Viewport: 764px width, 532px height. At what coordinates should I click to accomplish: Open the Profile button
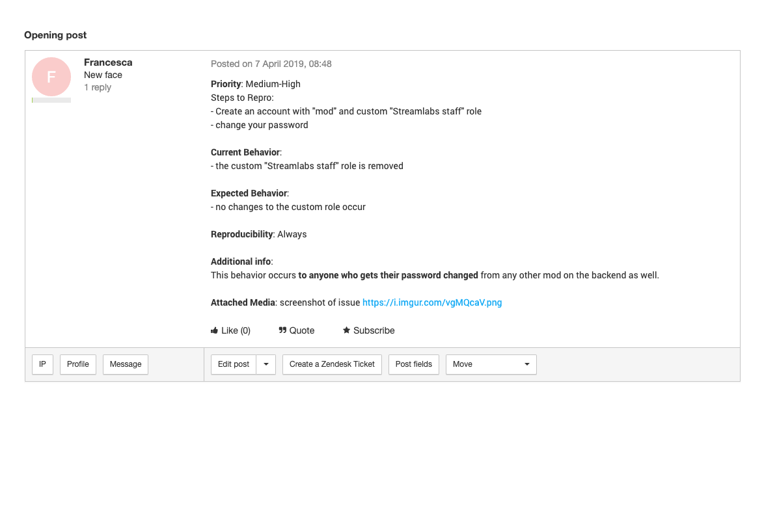pos(78,364)
